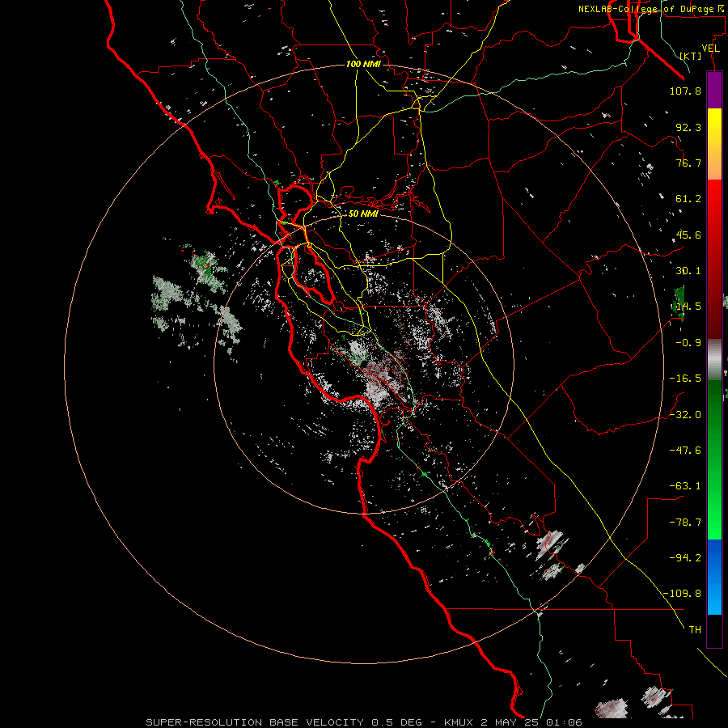
Task: Click the -32.0 velocity scale value
Action: tap(685, 415)
